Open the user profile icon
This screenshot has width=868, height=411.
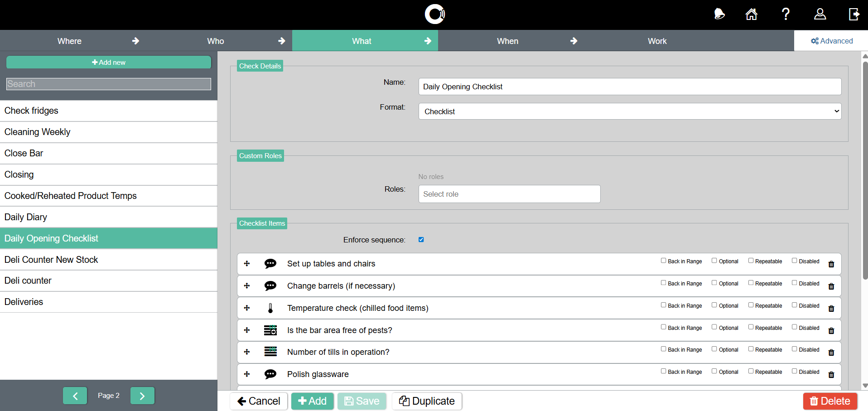[820, 15]
